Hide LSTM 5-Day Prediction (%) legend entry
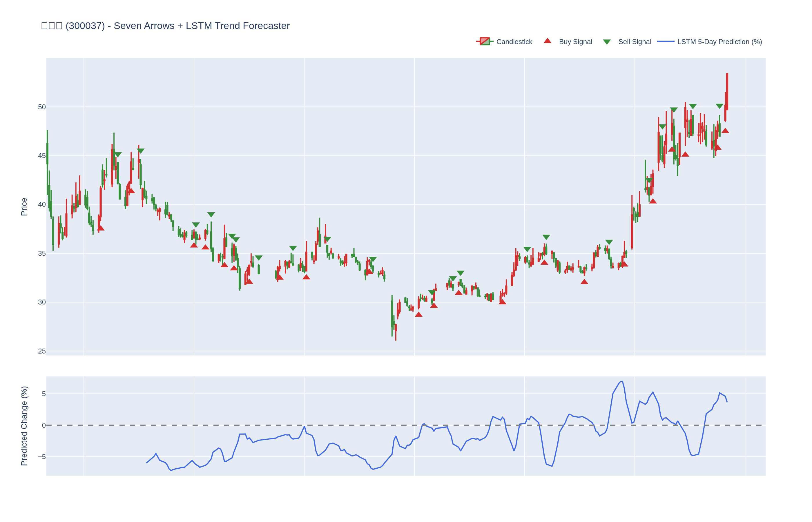This screenshot has width=812, height=522. pyautogui.click(x=719, y=42)
